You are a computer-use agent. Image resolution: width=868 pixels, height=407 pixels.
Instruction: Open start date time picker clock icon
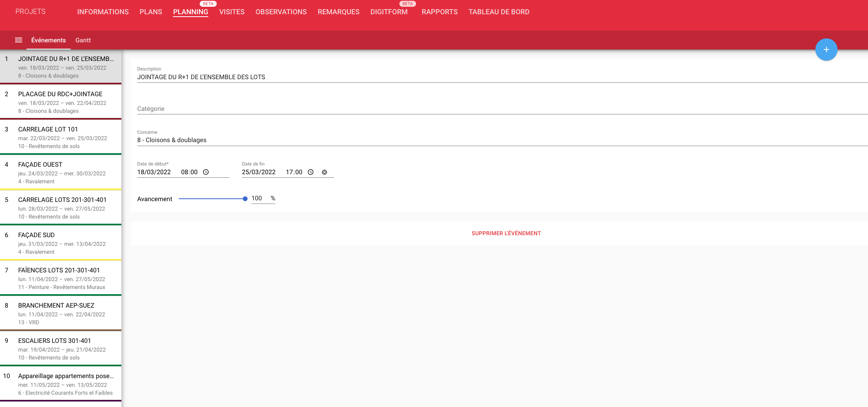pyautogui.click(x=206, y=172)
